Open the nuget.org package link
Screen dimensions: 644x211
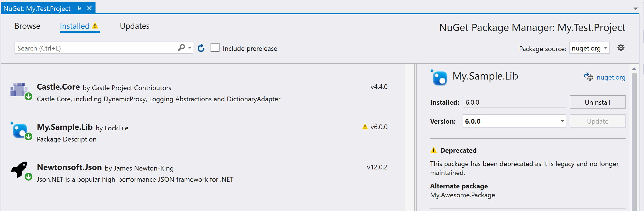(x=610, y=77)
